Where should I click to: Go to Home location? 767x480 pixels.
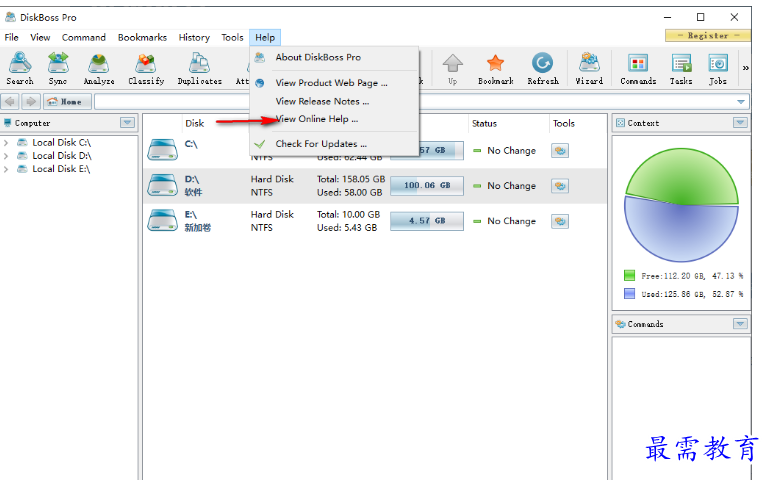click(x=67, y=102)
